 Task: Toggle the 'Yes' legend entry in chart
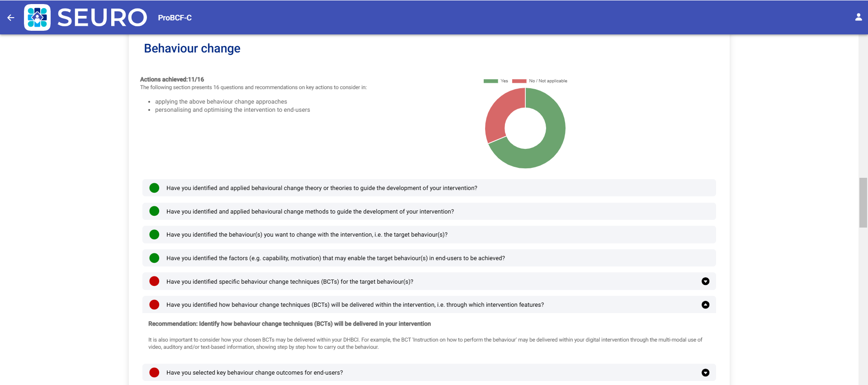pos(496,81)
